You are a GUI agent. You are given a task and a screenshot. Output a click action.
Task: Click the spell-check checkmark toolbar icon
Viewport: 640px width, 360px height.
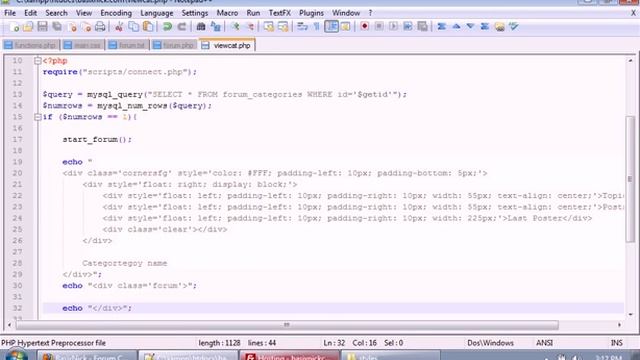point(513,27)
